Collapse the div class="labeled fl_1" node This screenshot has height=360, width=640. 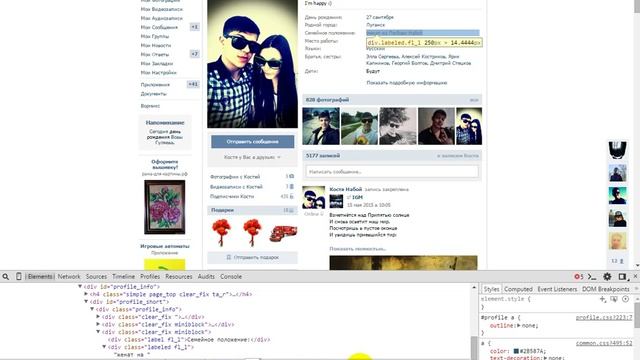tap(104, 347)
